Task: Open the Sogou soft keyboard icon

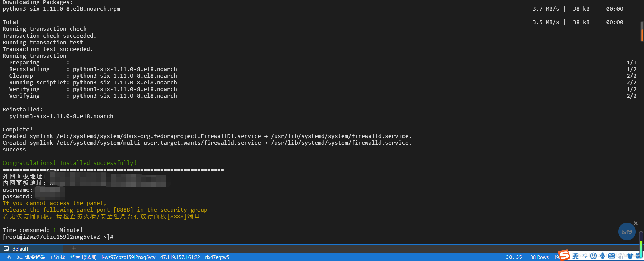Action: [612, 256]
